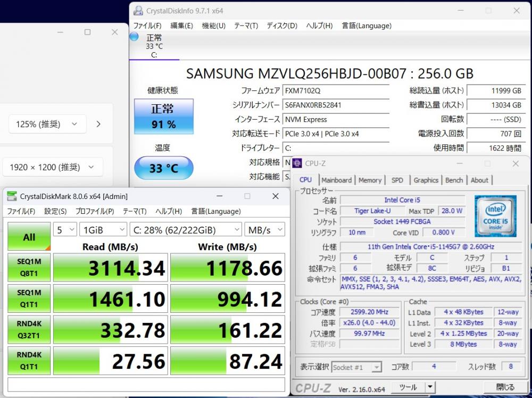Click the Intel Core i5 logo badge

(495, 216)
